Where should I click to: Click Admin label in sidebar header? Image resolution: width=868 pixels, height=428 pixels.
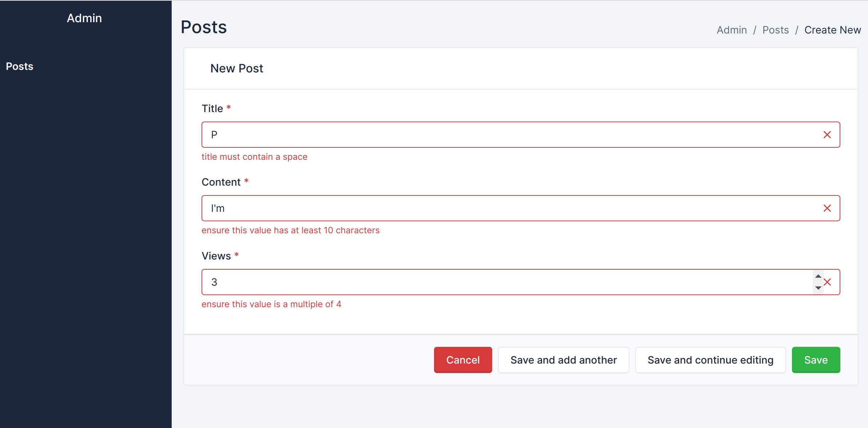(85, 18)
